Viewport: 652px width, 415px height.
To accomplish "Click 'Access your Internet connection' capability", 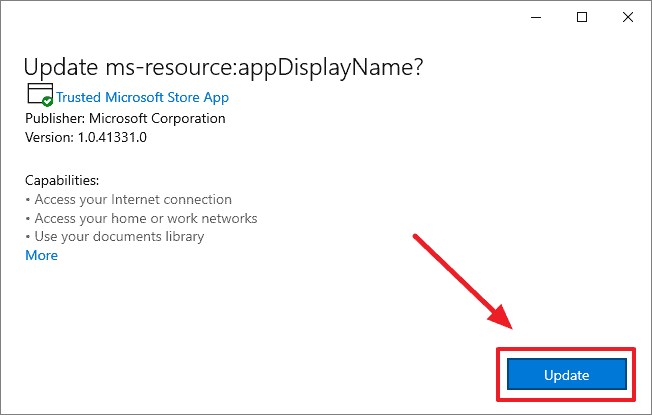I will pyautogui.click(x=133, y=200).
